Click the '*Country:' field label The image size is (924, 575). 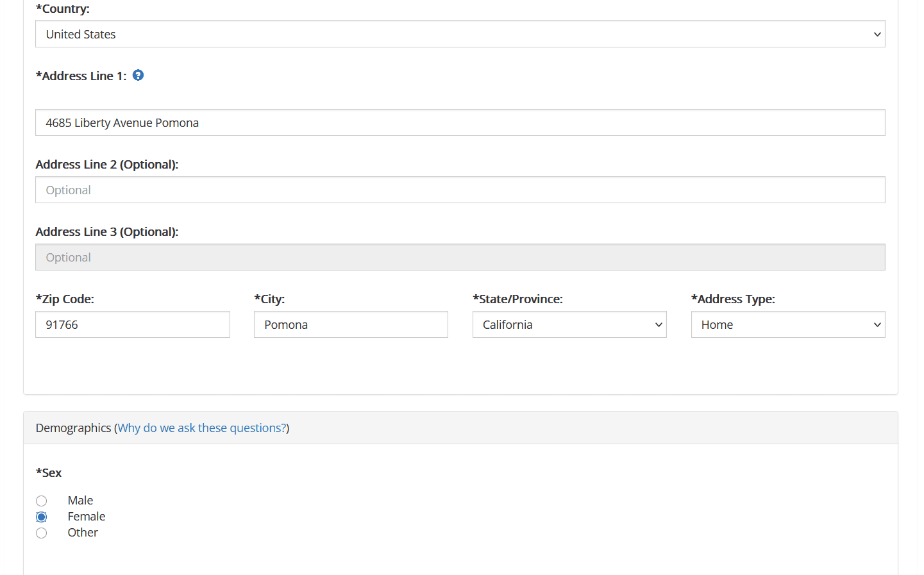(x=63, y=9)
